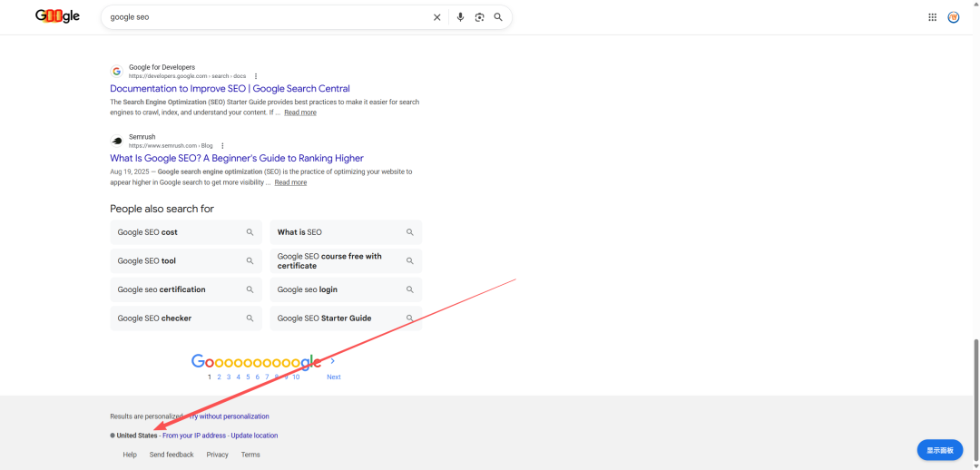Click the United States location text

(x=137, y=436)
